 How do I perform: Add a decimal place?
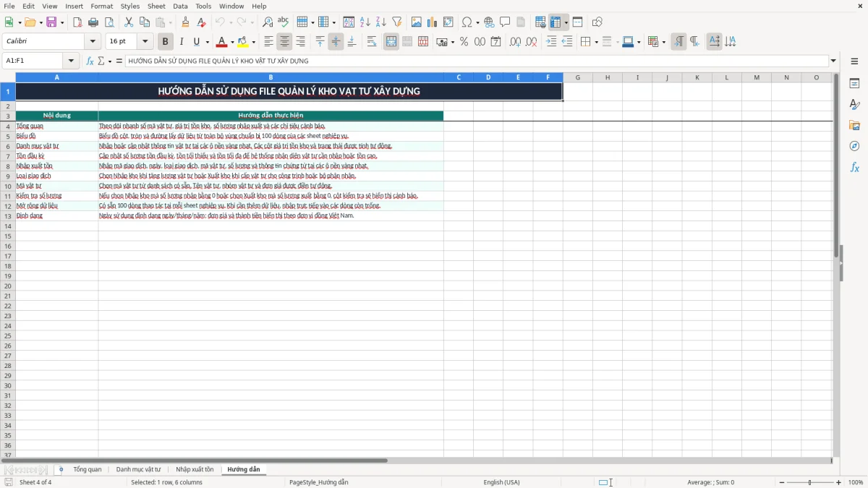(515, 42)
